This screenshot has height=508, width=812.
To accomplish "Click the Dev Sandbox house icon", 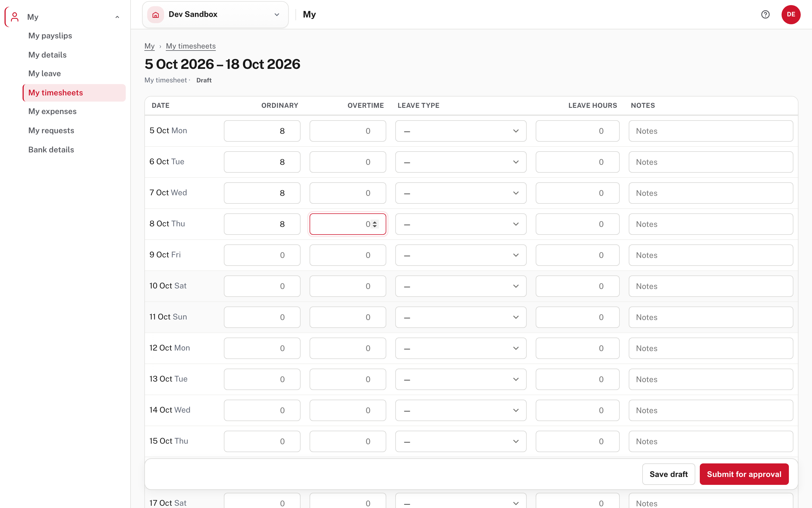I will click(155, 14).
